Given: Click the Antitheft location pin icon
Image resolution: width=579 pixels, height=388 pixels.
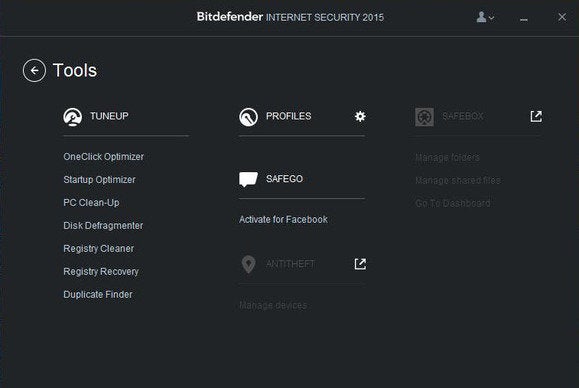Looking at the screenshot, I should coord(249,264).
